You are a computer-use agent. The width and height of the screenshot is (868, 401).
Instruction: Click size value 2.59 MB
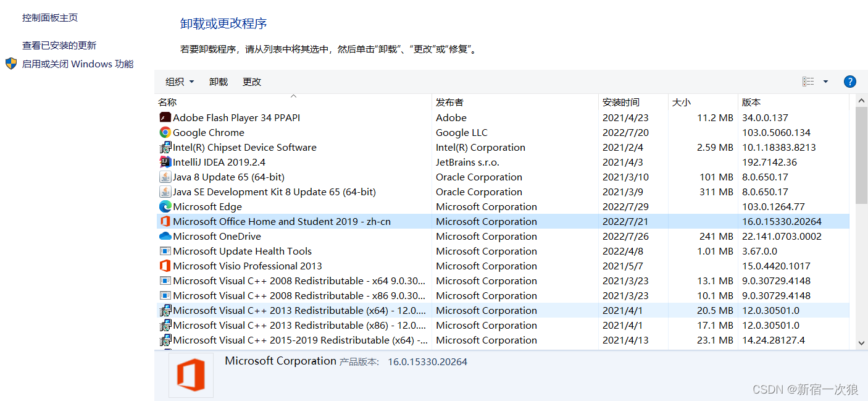click(715, 147)
